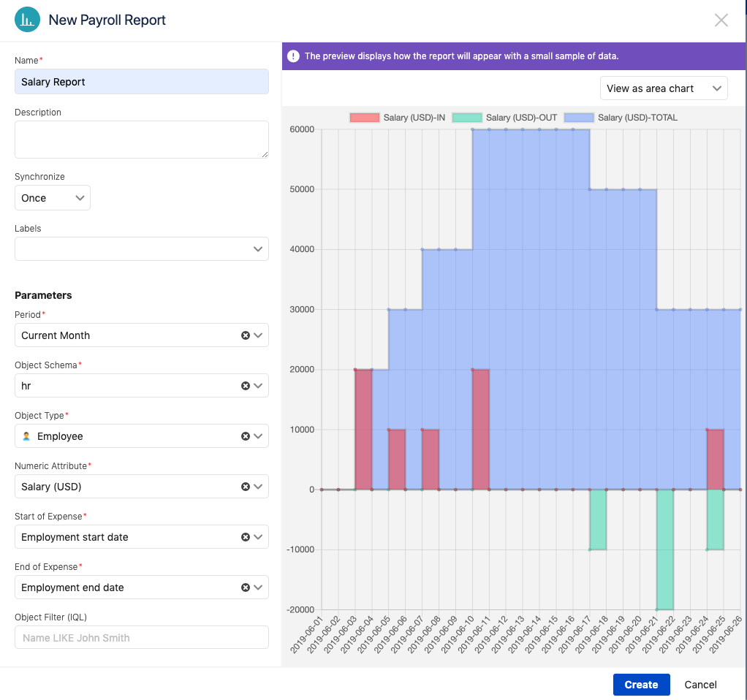Clear the Employee Object Type selection
Screen dimensions: 747x700
click(x=244, y=435)
